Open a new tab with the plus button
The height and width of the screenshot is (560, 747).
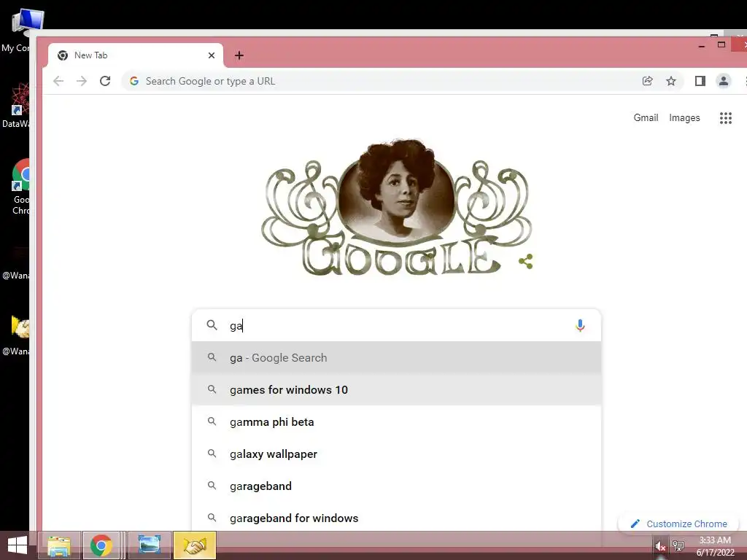coord(239,55)
